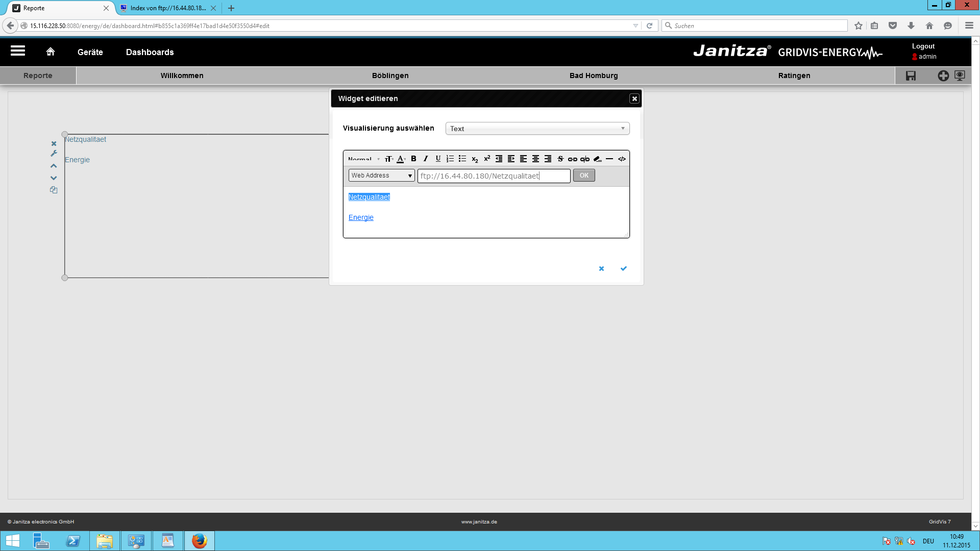Switch to HTML source view icon

pyautogui.click(x=622, y=159)
